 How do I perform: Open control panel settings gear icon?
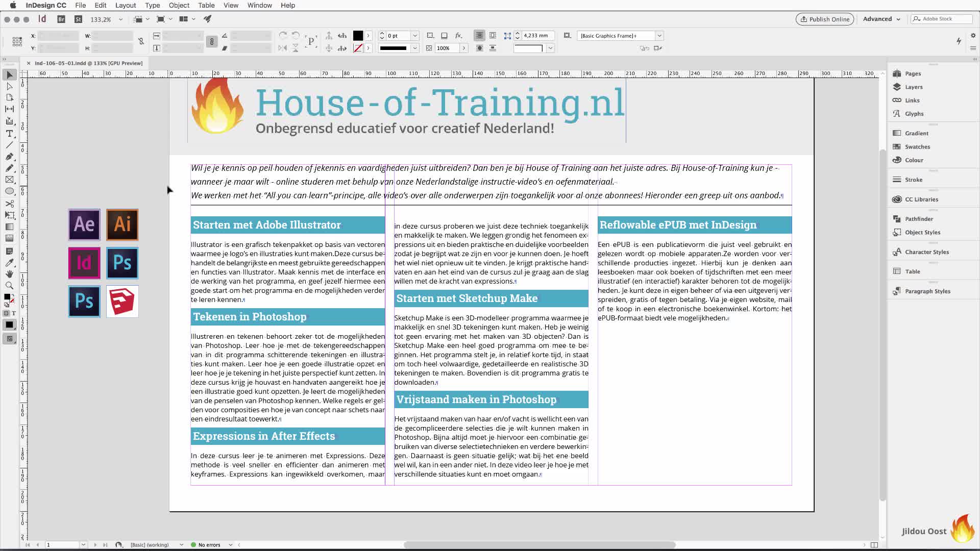(x=973, y=36)
